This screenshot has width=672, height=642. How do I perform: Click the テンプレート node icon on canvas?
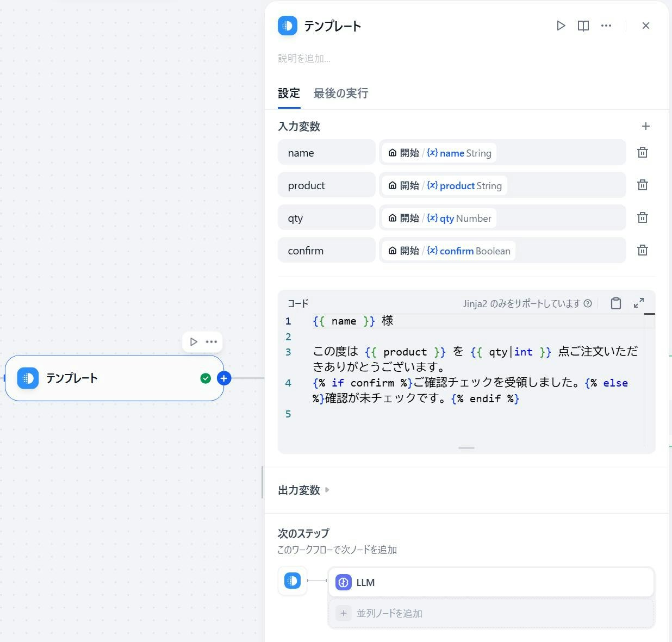[28, 378]
